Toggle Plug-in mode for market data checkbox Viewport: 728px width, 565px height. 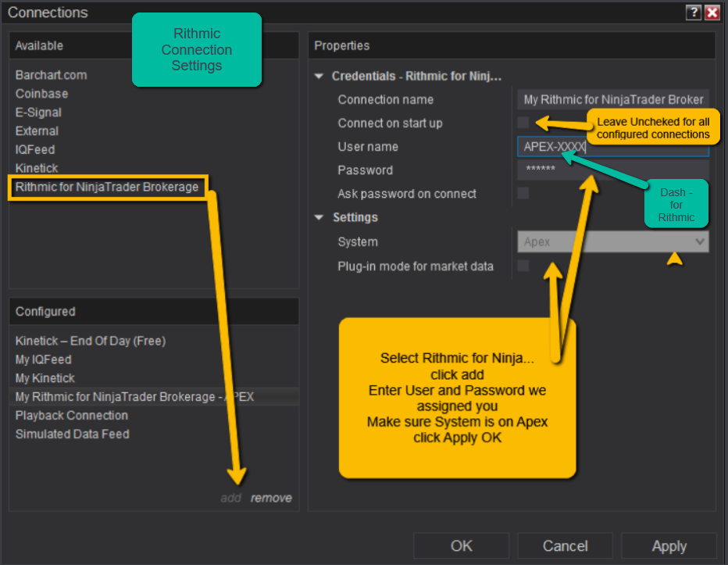point(523,266)
